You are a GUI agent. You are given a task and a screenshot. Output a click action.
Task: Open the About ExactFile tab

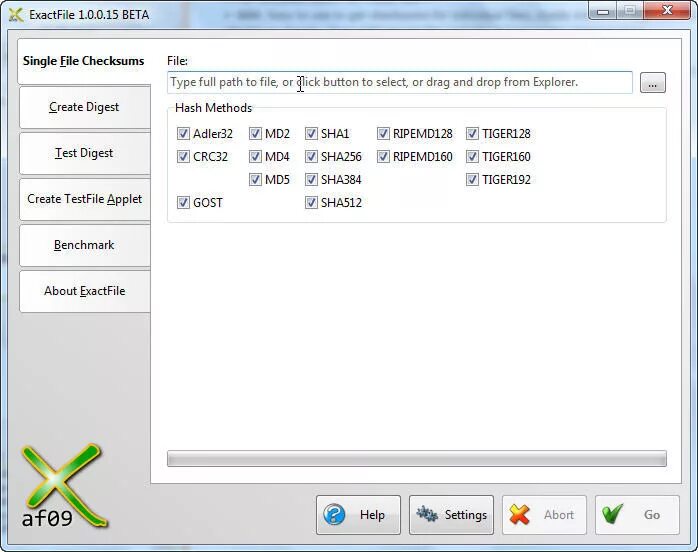(84, 291)
